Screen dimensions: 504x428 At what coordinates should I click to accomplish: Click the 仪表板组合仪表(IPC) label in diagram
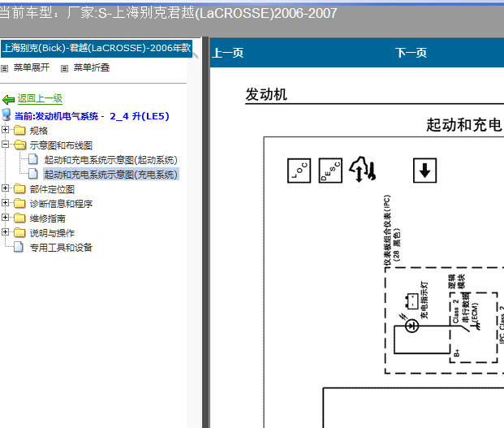click(387, 231)
